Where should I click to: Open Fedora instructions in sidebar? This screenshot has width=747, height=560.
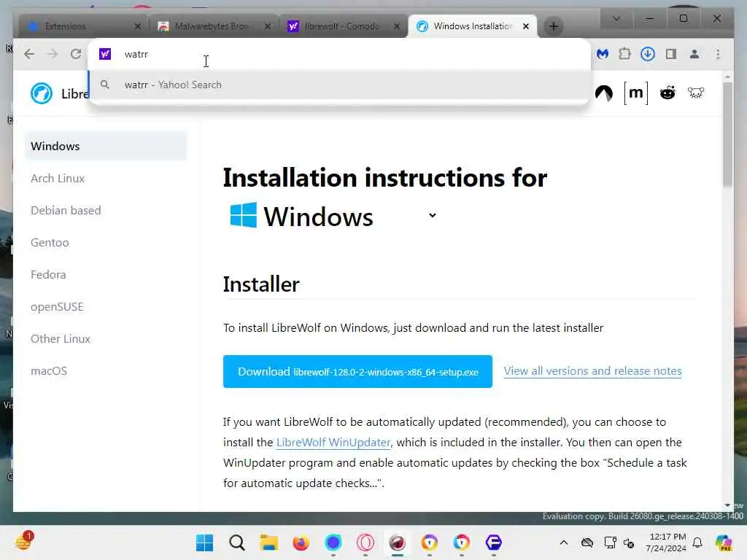tap(48, 274)
